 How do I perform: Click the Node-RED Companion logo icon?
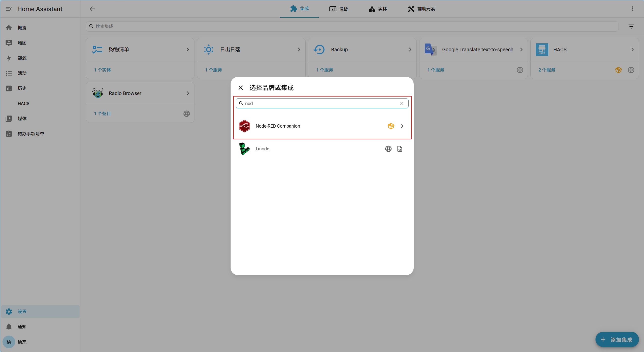tap(244, 126)
